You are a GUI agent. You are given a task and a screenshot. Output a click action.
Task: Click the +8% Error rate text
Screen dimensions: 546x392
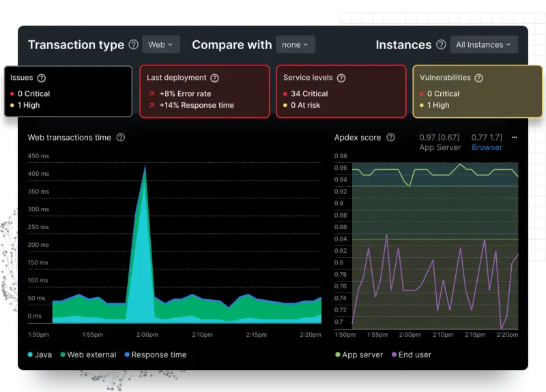coord(185,94)
